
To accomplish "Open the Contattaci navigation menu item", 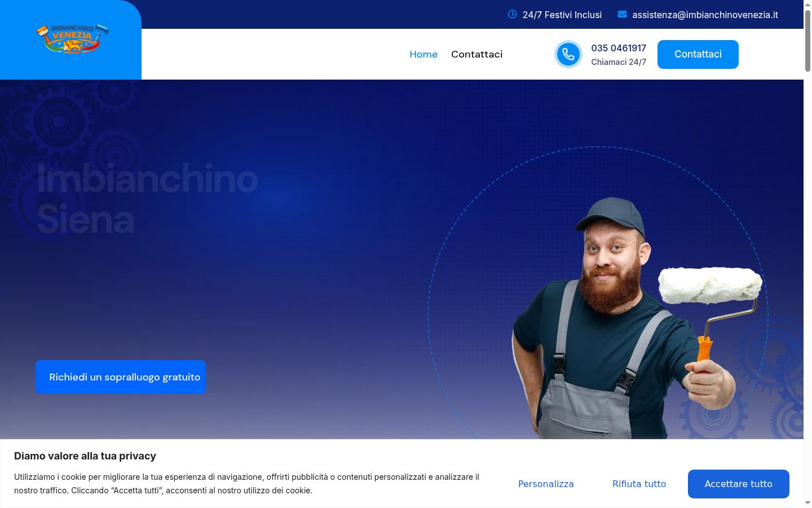I will point(476,54).
